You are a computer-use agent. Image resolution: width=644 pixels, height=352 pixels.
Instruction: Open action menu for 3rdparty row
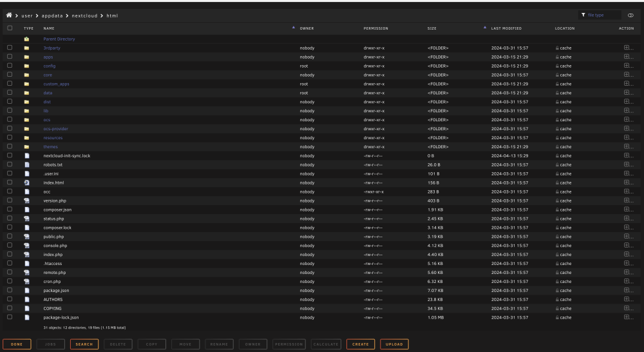click(627, 48)
